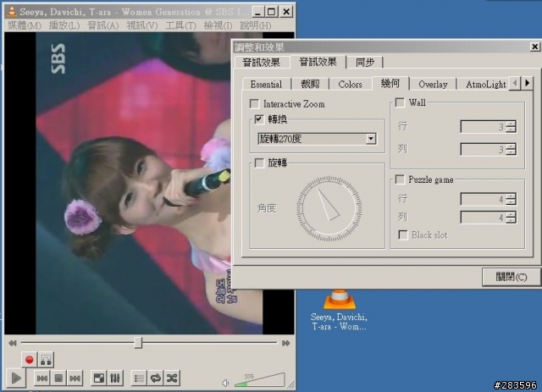
Task: Select the Essential tab
Action: click(x=266, y=85)
